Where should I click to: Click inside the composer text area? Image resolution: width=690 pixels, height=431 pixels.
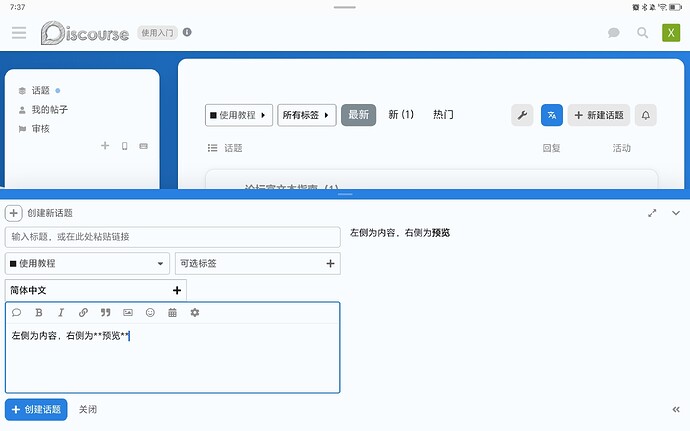click(172, 357)
